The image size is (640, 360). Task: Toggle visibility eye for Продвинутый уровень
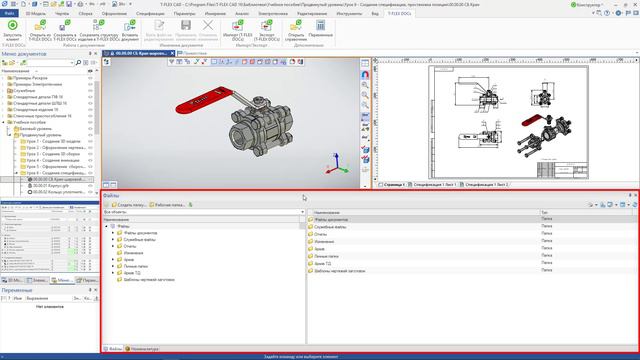coord(90,135)
